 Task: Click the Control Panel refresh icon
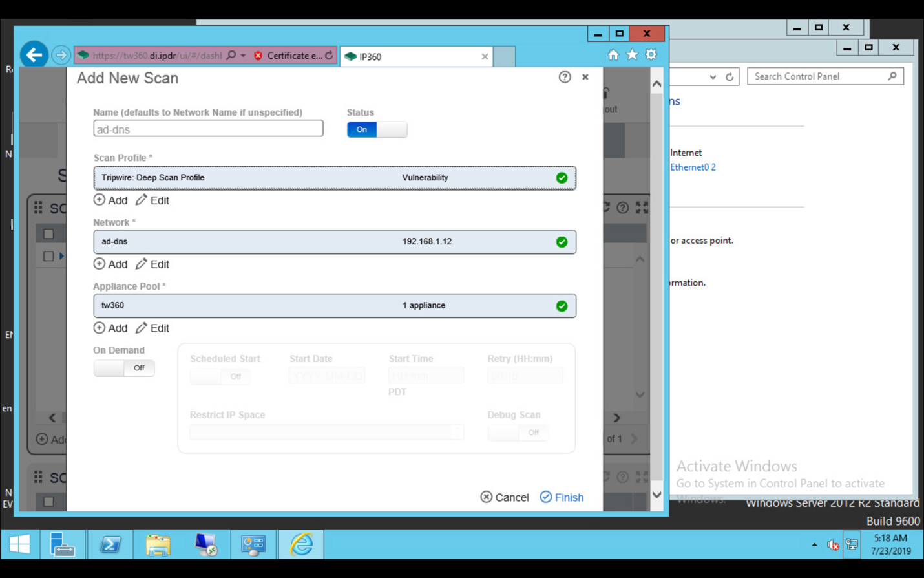point(730,77)
